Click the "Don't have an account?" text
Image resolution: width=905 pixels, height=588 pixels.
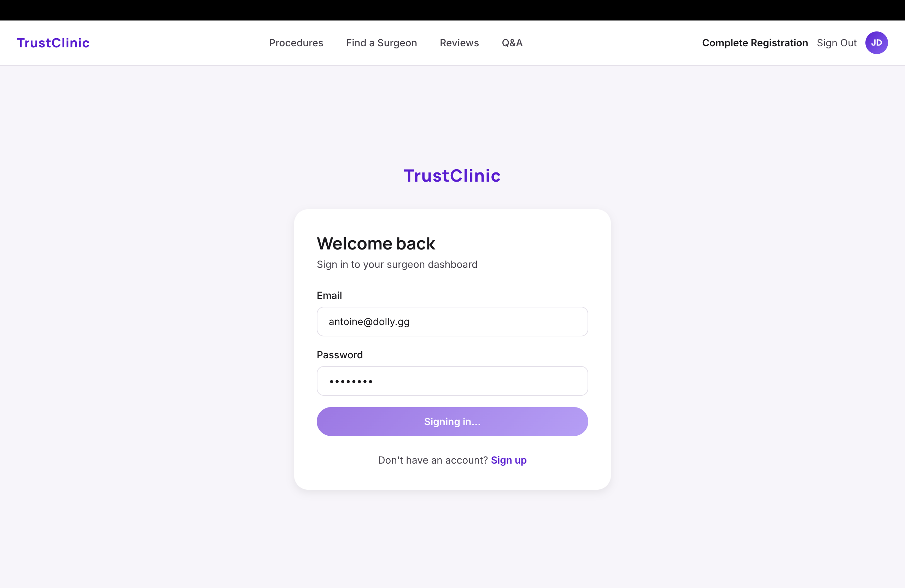tap(432, 460)
